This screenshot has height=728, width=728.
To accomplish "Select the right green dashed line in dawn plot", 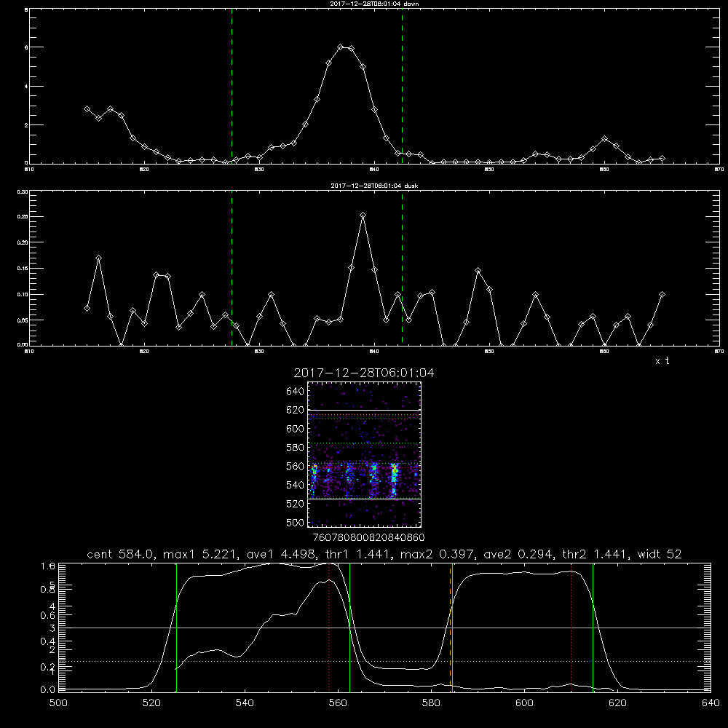I will [402, 86].
